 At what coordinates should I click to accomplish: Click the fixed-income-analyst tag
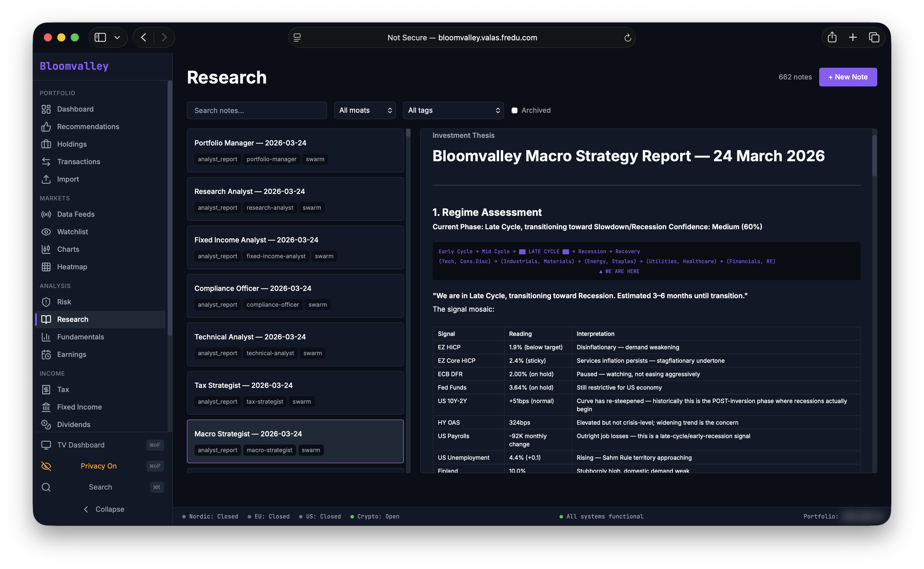pyautogui.click(x=276, y=256)
